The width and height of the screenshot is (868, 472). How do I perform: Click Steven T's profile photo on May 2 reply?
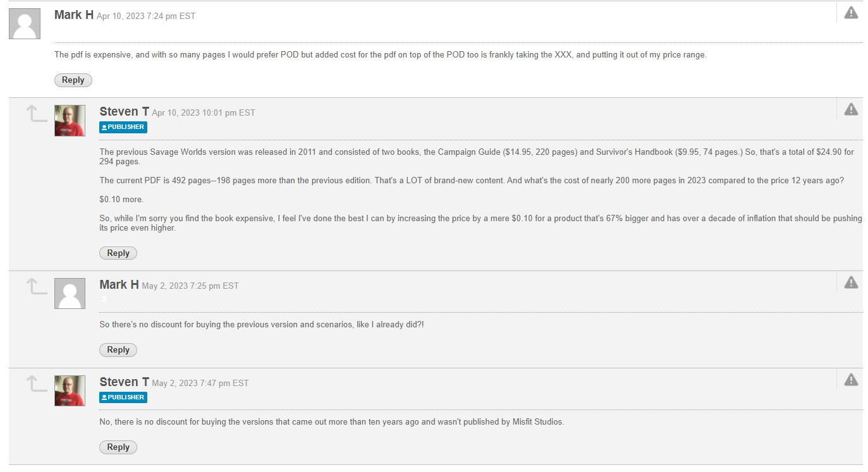tap(70, 390)
